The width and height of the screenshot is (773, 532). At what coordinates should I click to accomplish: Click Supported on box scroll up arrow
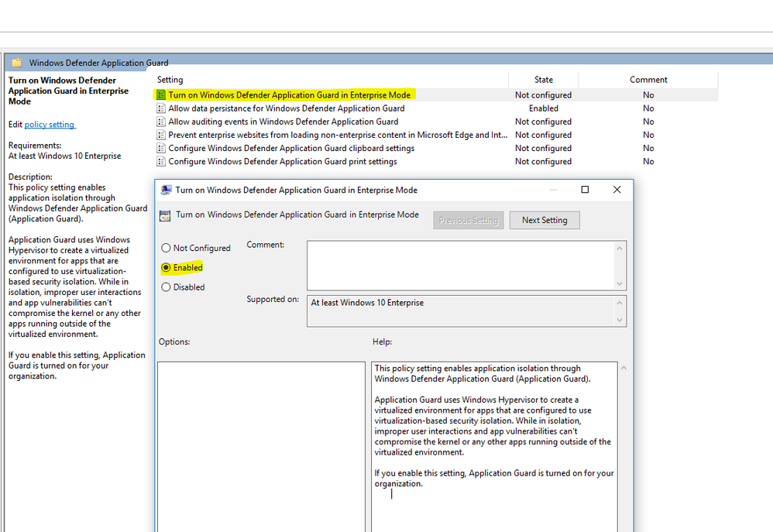[620, 302]
